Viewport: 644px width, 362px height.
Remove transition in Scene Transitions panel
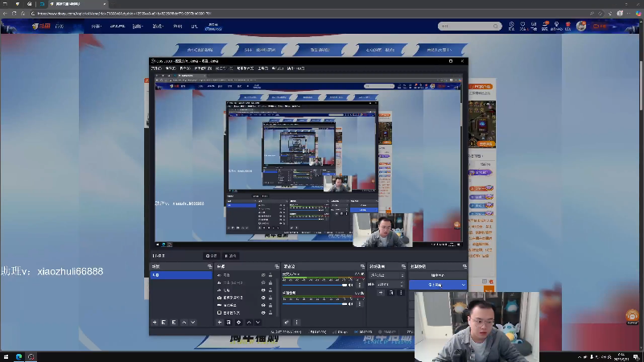pos(391,293)
